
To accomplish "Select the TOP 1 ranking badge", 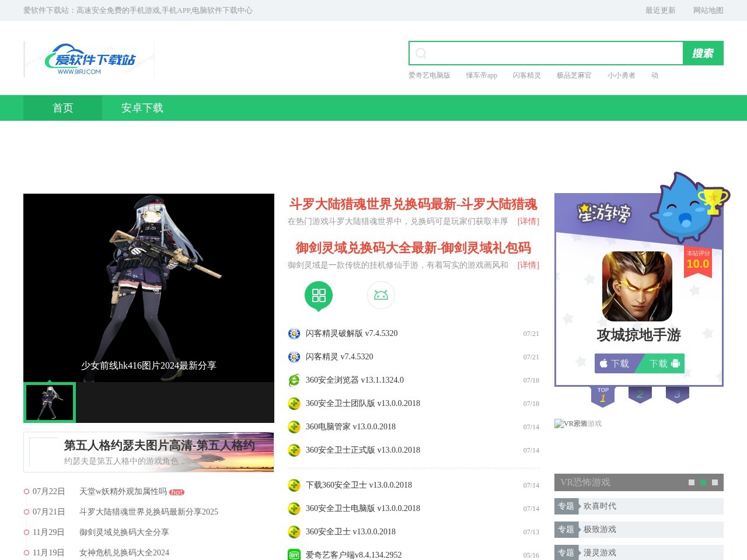I will click(x=603, y=395).
